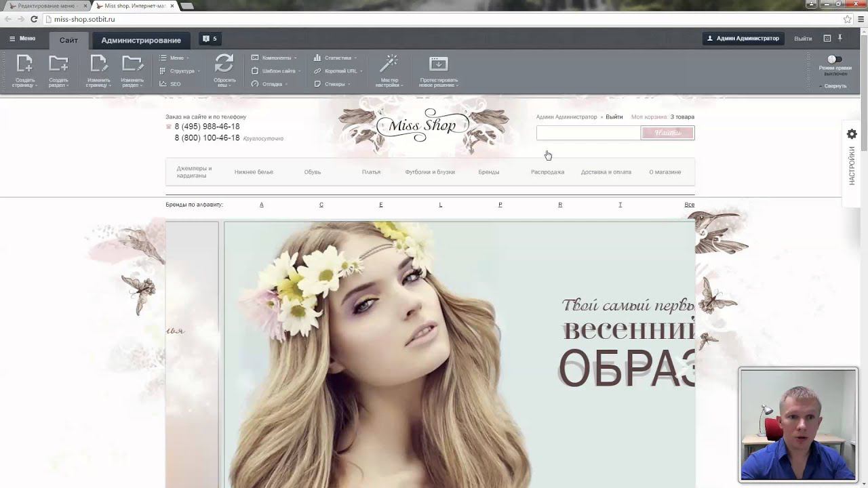Image resolution: width=868 pixels, height=488 pixels.
Task: Filter brands by letter C
Action: [321, 205]
